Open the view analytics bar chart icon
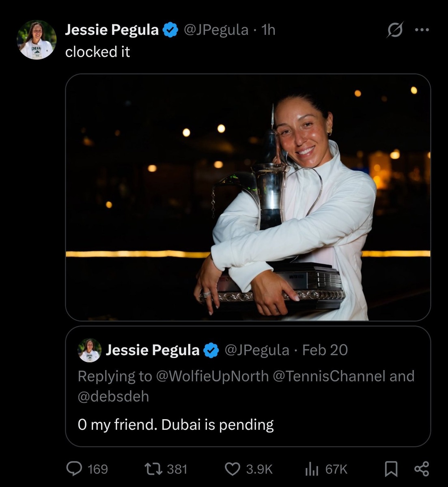The height and width of the screenshot is (487, 448). [312, 469]
